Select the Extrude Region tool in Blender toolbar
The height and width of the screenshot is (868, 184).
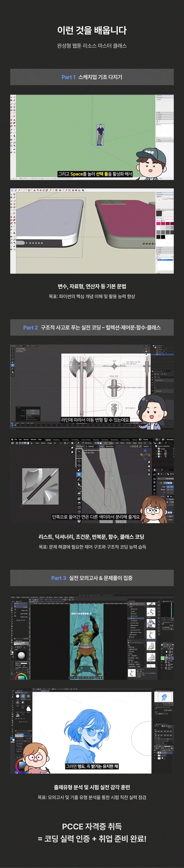[79, 494]
